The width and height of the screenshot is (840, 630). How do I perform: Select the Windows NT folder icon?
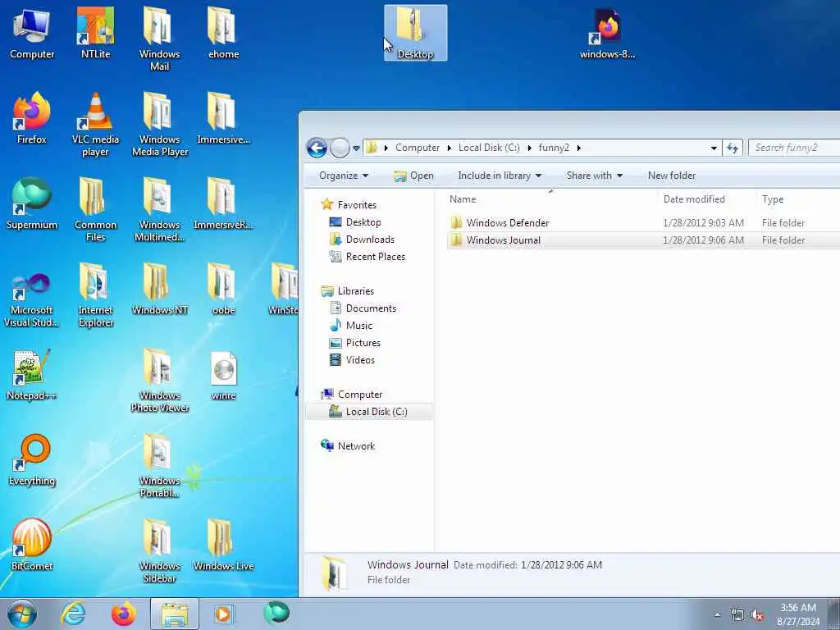[x=160, y=290]
